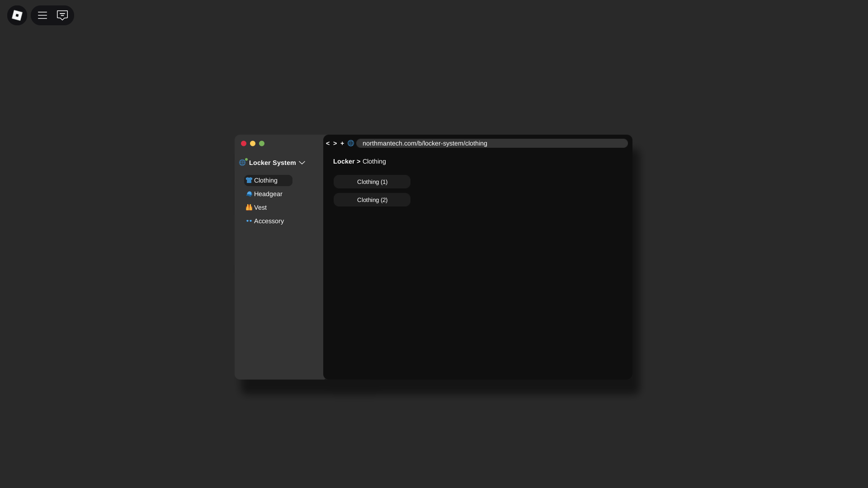Click the Clothing (2) button
Image resolution: width=868 pixels, height=488 pixels.
[372, 200]
